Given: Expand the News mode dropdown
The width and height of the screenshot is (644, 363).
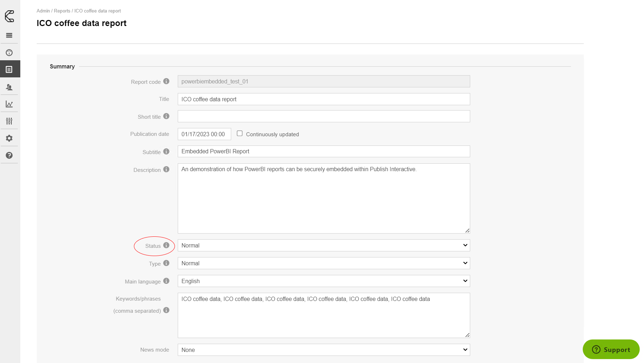Looking at the screenshot, I should (x=323, y=350).
